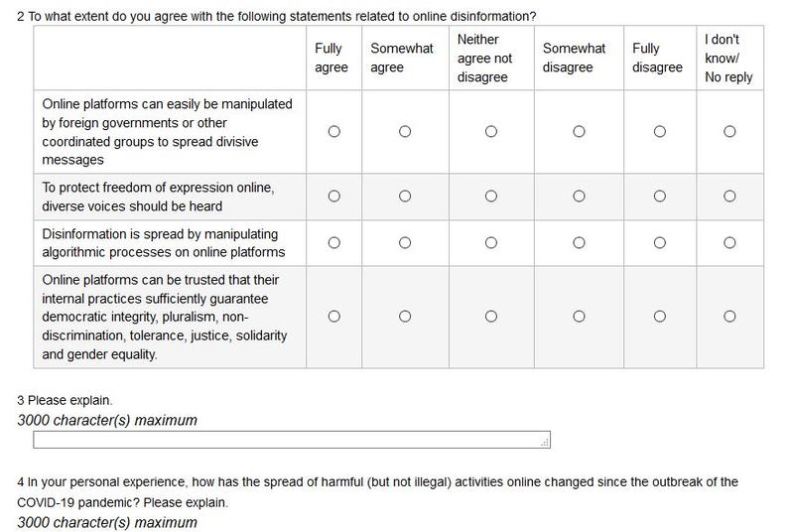Mark Neither agree nor disagree for trusted platforms statement
Image resolution: width=794 pixels, height=532 pixels.
[491, 317]
